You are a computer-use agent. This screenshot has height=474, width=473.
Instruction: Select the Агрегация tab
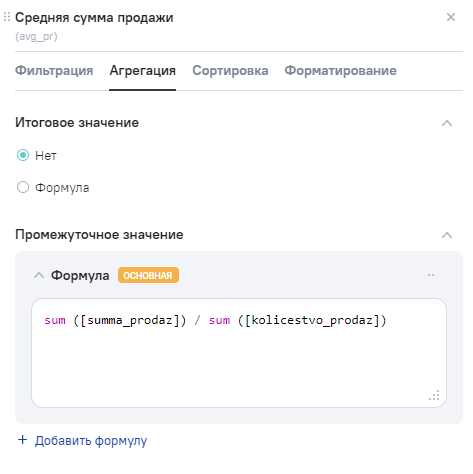143,71
